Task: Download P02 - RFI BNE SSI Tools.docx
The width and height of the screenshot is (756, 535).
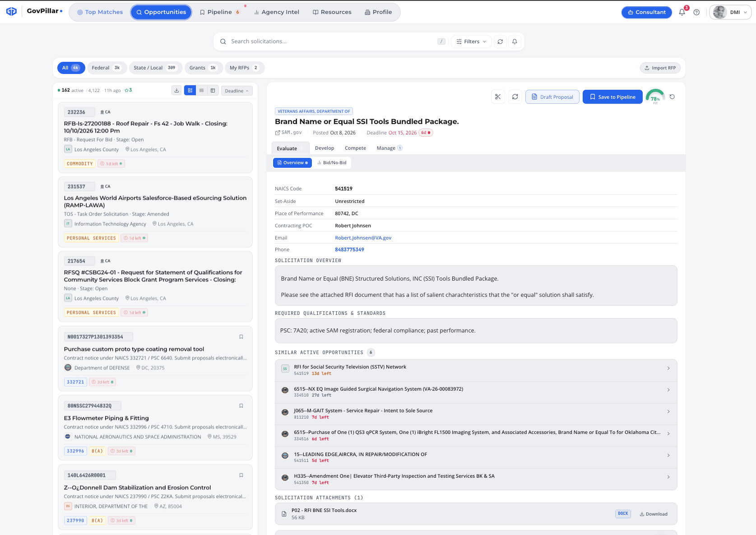Action: (x=653, y=514)
